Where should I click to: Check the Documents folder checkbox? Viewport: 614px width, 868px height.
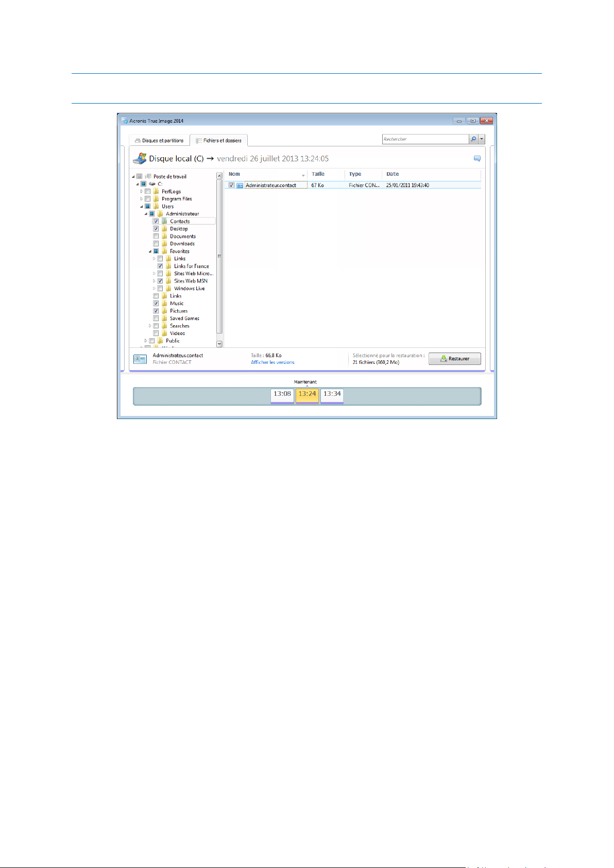[x=156, y=236]
